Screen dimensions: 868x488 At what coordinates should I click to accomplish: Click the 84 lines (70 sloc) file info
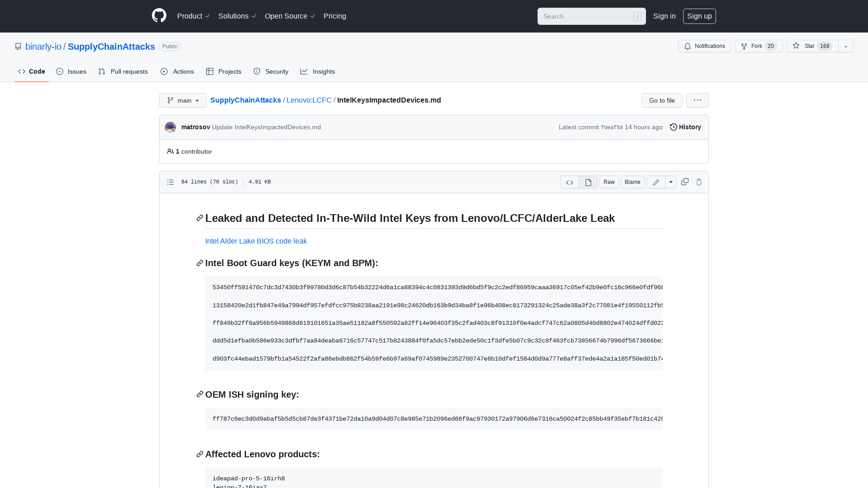[210, 182]
